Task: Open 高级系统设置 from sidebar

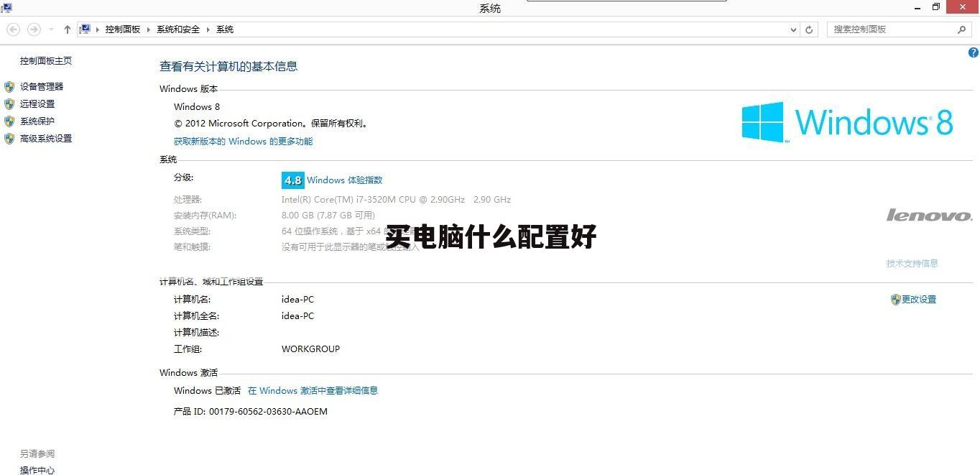Action: [x=46, y=139]
